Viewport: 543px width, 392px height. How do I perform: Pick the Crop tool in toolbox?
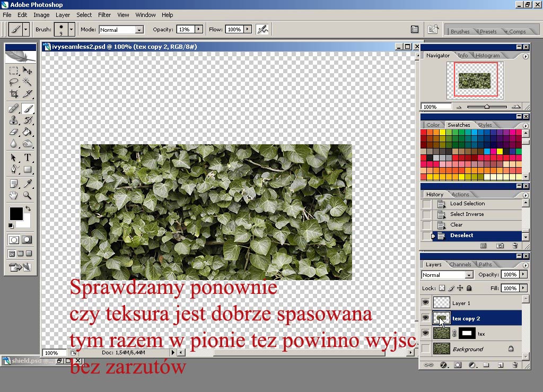[x=14, y=94]
